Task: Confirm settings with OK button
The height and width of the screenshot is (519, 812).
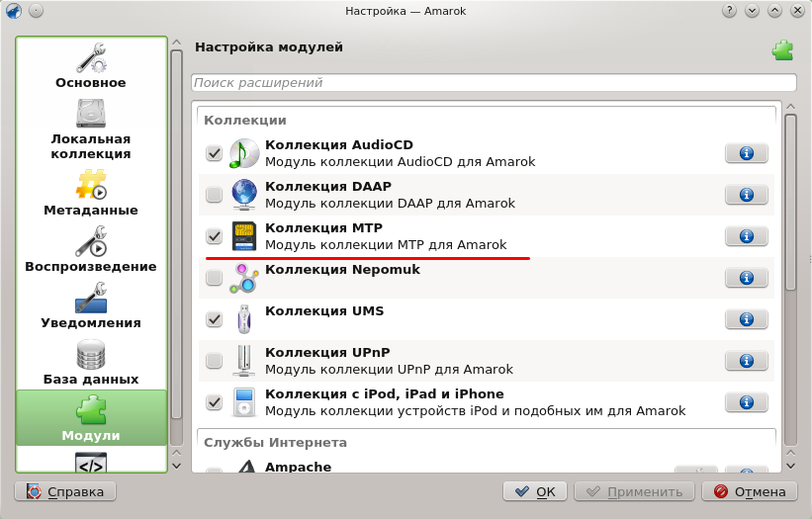Action: (x=535, y=491)
